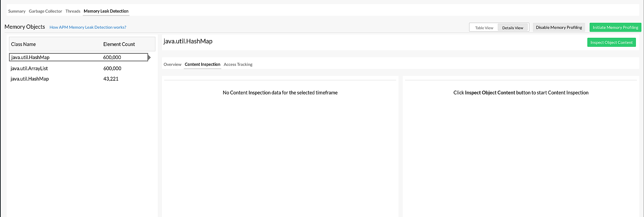The width and height of the screenshot is (644, 217).
Task: Click the green Inspect Object Content button
Action: click(611, 43)
